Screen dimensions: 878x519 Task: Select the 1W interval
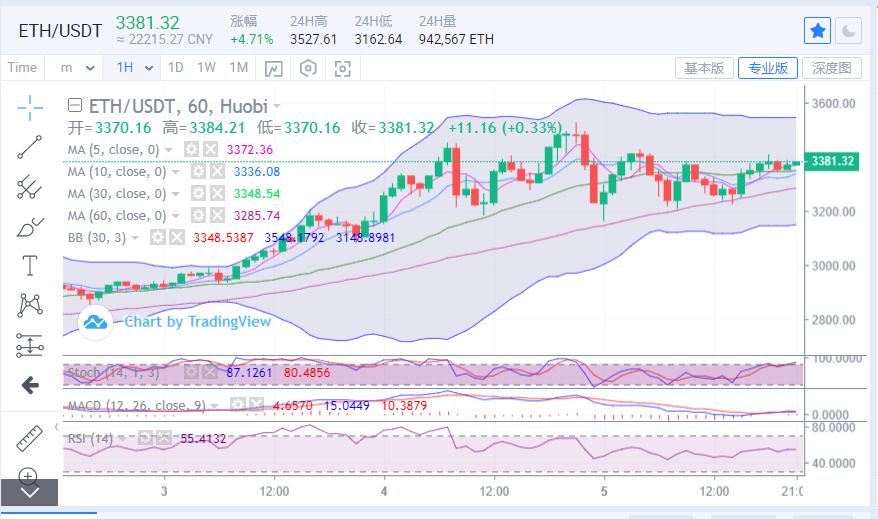[206, 68]
